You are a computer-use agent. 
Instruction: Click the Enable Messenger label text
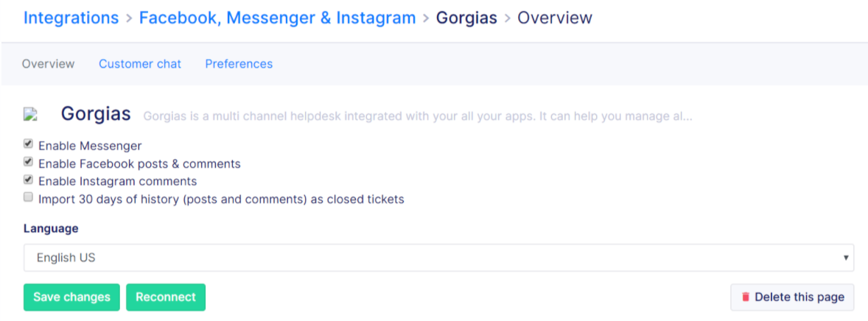point(90,146)
